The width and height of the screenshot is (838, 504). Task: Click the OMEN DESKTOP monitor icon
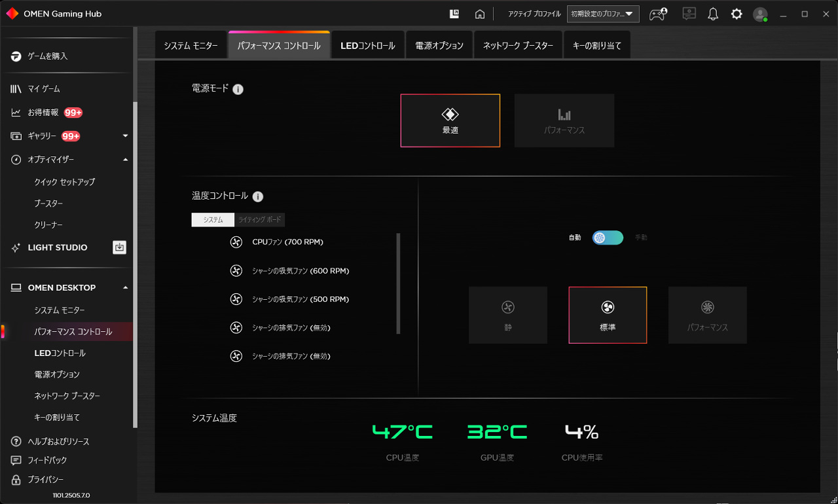[16, 288]
